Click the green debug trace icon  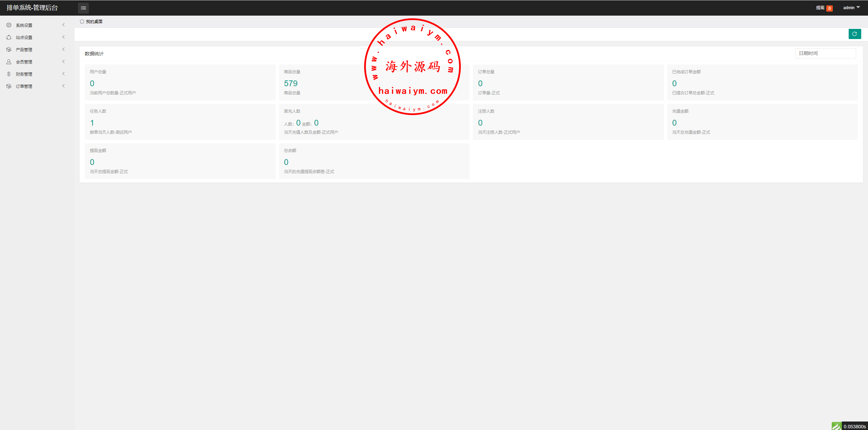click(x=836, y=426)
